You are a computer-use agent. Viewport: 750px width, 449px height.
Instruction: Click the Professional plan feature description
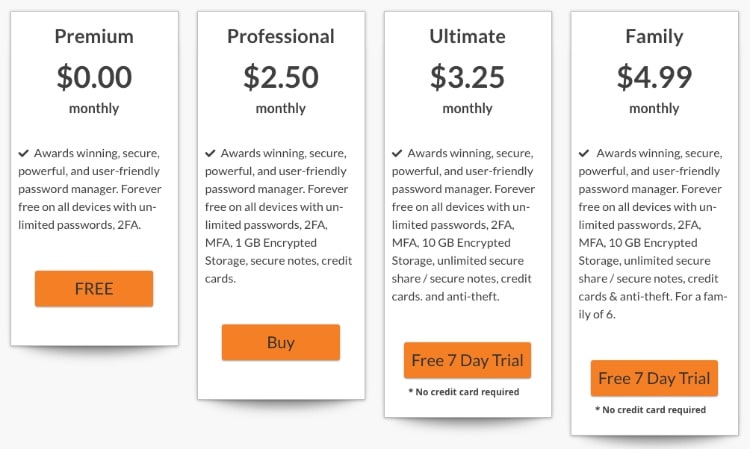279,216
